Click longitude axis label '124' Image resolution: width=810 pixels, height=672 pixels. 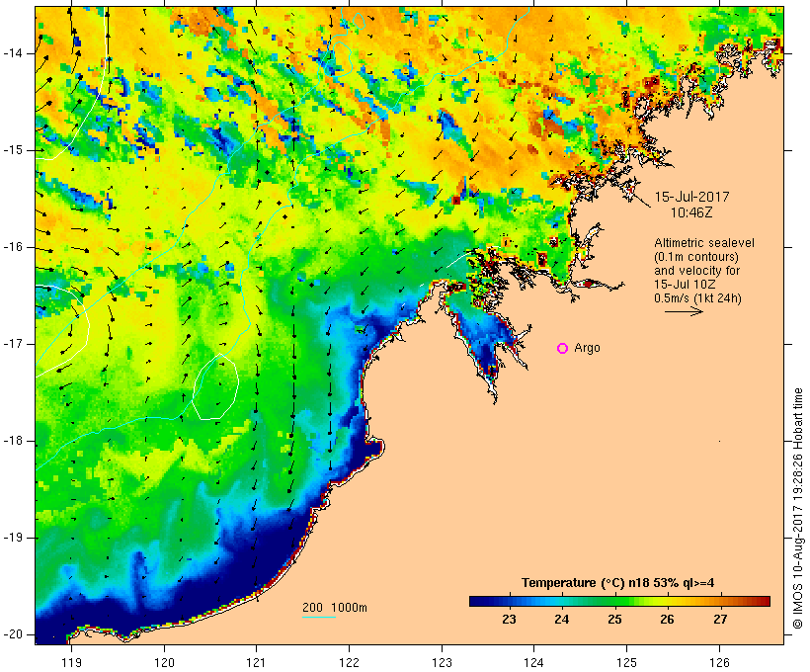click(533, 662)
